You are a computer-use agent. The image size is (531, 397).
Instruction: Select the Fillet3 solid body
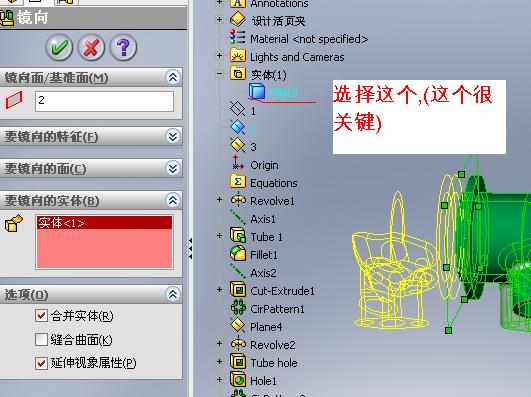(284, 92)
